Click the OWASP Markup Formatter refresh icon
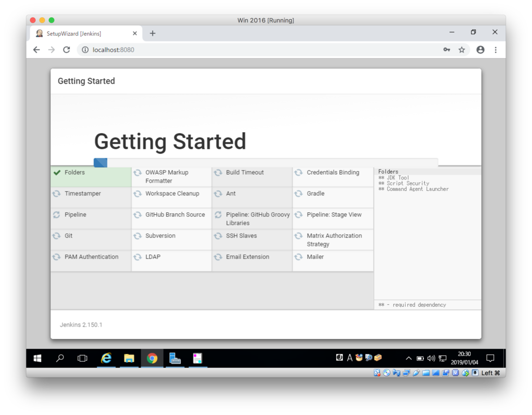This screenshot has height=415, width=532. 137,173
